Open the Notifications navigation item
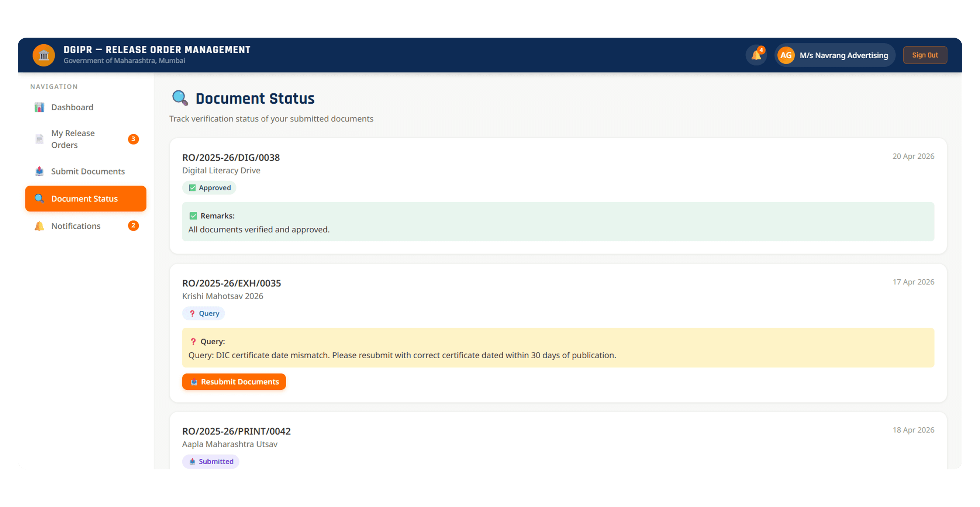This screenshot has width=980, height=507. coord(86,226)
